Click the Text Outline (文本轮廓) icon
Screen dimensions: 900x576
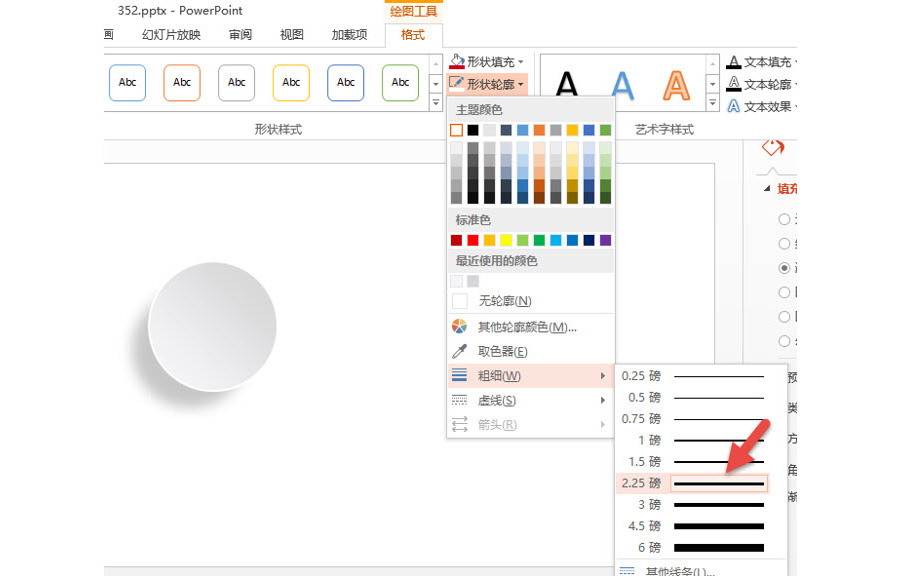[x=733, y=84]
